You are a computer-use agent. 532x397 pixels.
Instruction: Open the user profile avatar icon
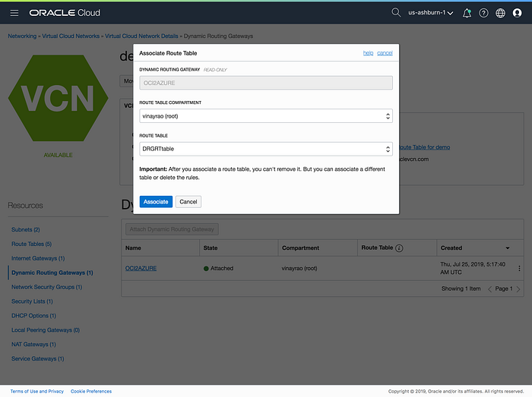(x=517, y=13)
